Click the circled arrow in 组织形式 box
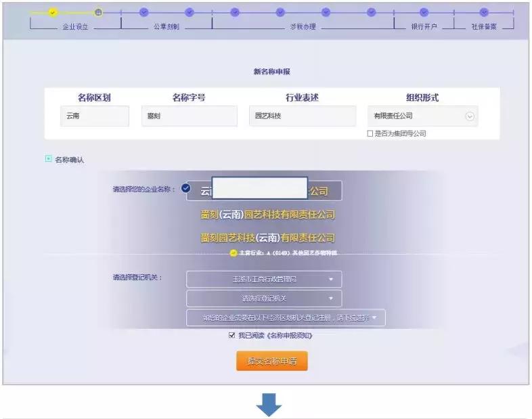 pos(470,116)
